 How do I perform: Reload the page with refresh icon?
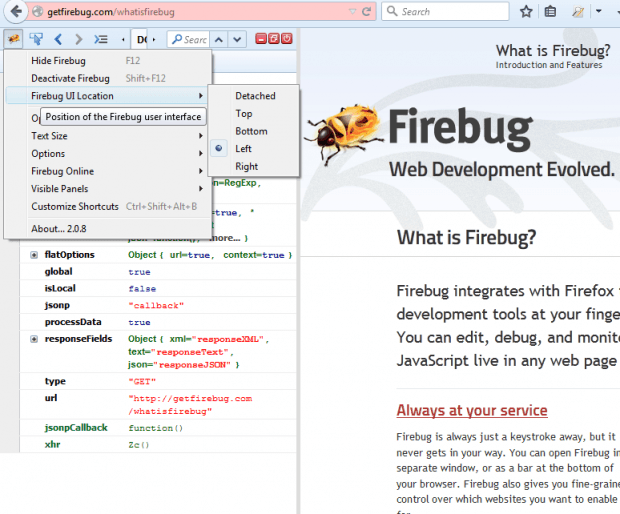(x=367, y=11)
